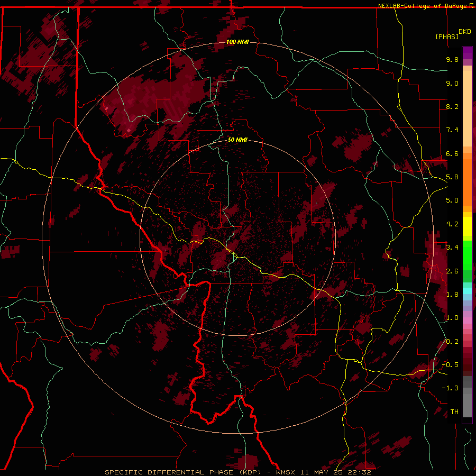Select the 0.2 scale value

coord(452,342)
